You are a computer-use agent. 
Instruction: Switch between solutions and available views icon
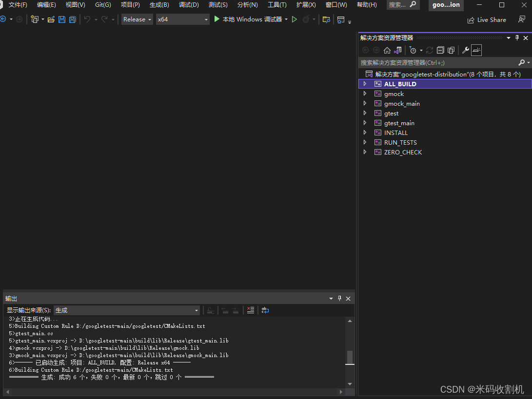point(398,50)
